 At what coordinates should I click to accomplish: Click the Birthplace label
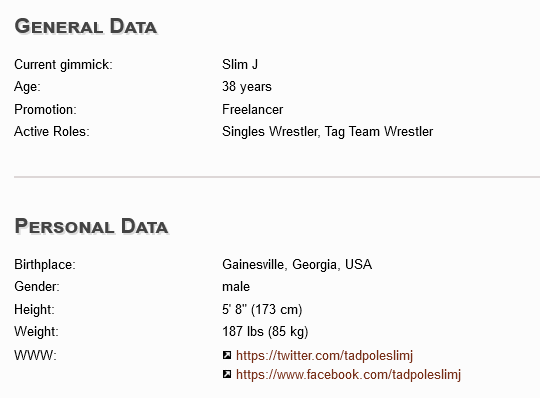click(45, 265)
